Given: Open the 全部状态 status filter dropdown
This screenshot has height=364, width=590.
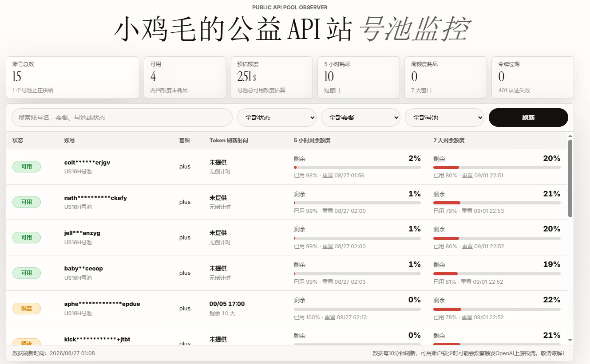Looking at the screenshot, I should point(277,117).
